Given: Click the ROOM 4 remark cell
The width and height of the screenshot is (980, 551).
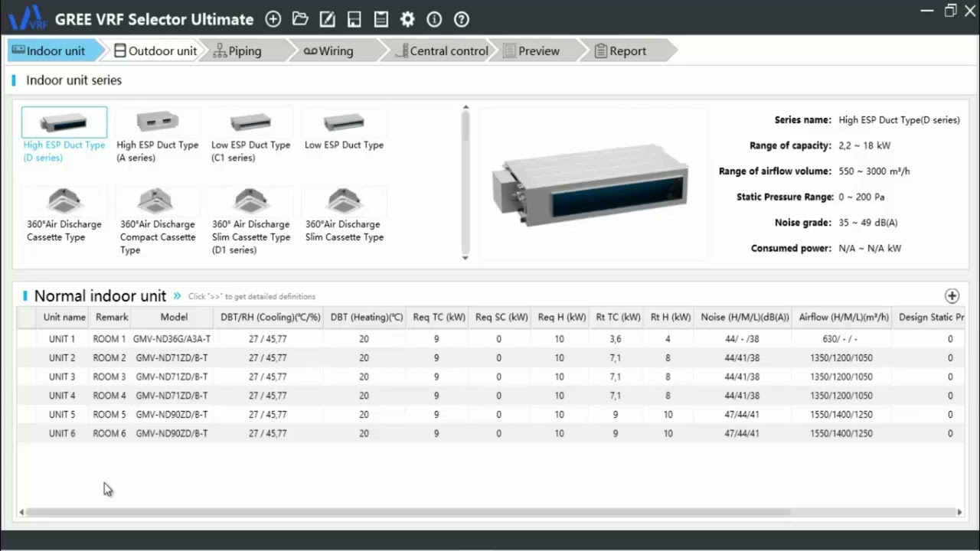Looking at the screenshot, I should click(x=109, y=396).
